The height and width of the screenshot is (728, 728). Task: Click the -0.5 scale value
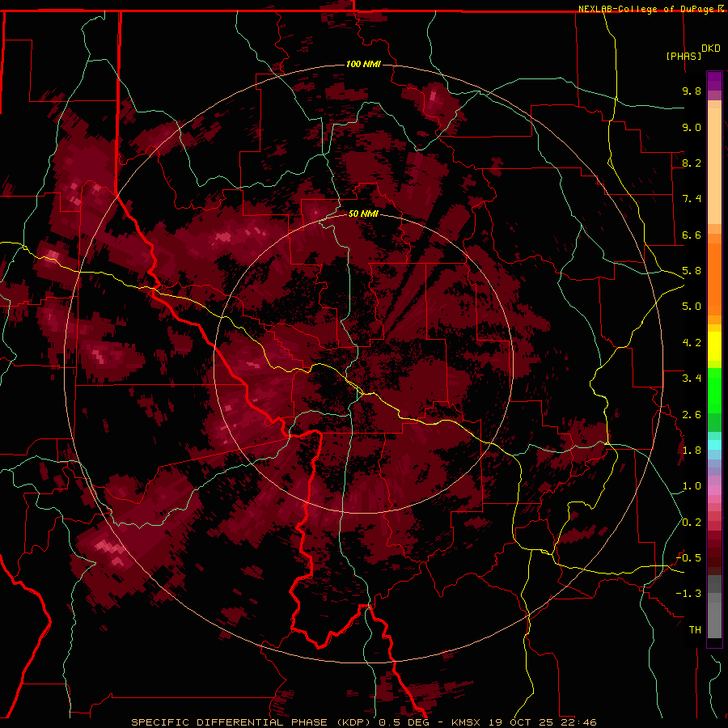click(x=688, y=558)
